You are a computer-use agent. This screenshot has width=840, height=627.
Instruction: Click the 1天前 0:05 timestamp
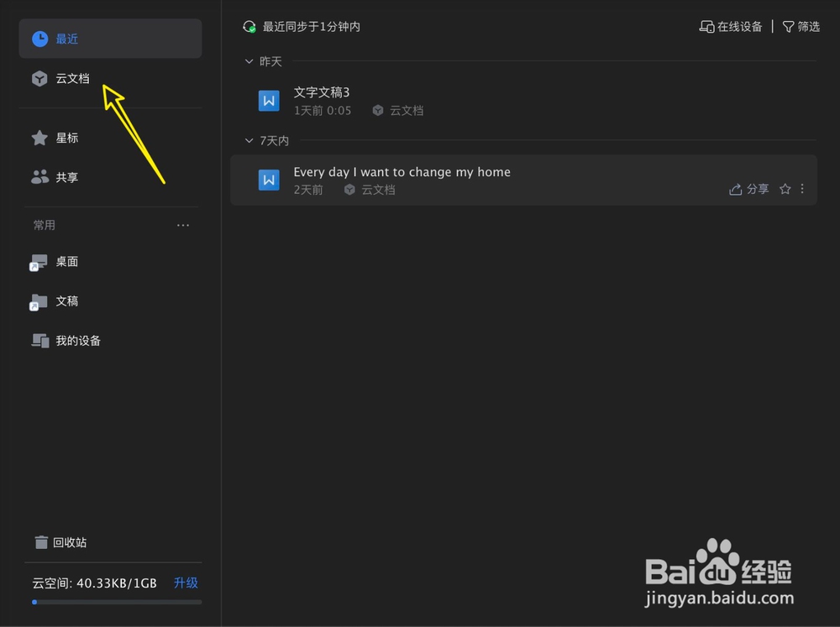click(x=323, y=111)
